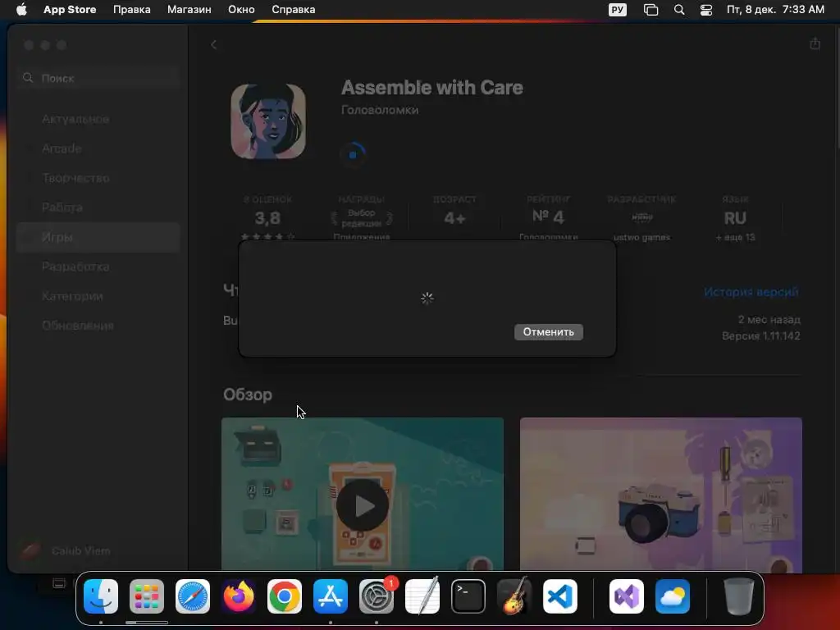Image resolution: width=840 pixels, height=630 pixels.
Task: Click the Выбор редакции award badge
Action: 362,218
